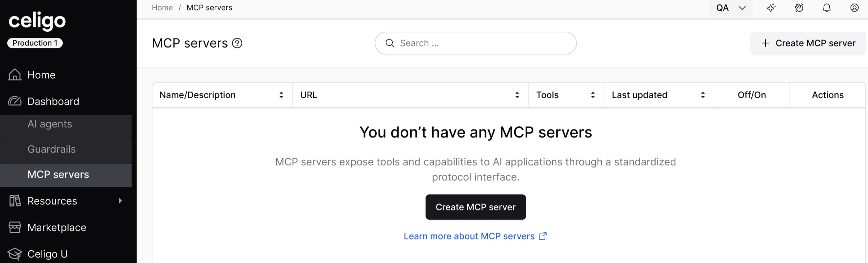Click the Off/On column header
The height and width of the screenshot is (263, 868).
coord(752,95)
